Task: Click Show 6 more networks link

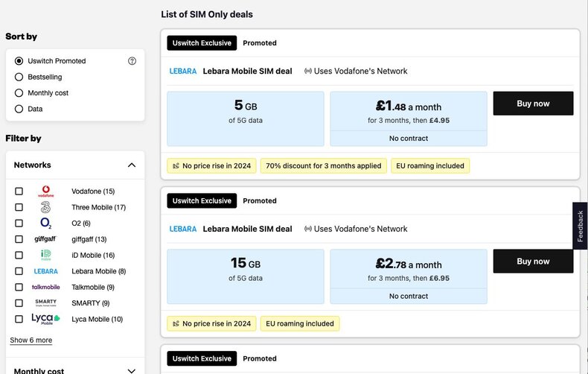Action: click(x=31, y=340)
